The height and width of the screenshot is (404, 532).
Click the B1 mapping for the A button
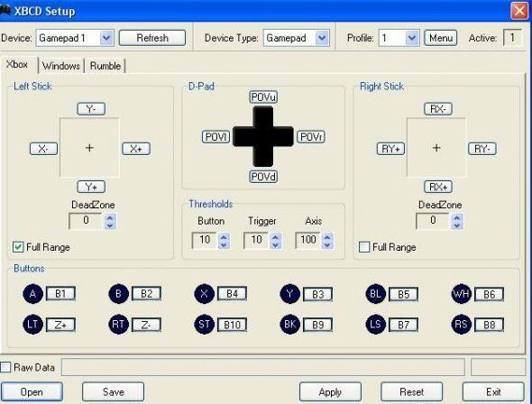[x=60, y=293]
